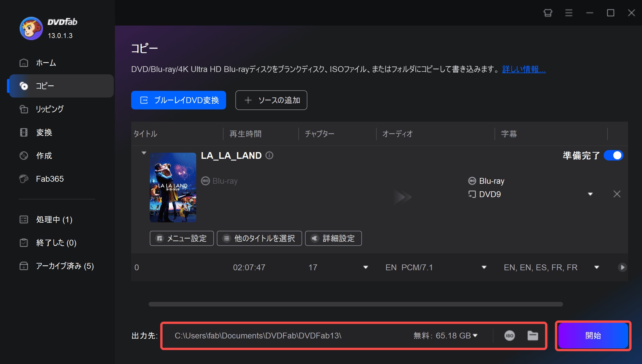Click the コピー page heading
The width and height of the screenshot is (642, 364).
pyautogui.click(x=144, y=48)
